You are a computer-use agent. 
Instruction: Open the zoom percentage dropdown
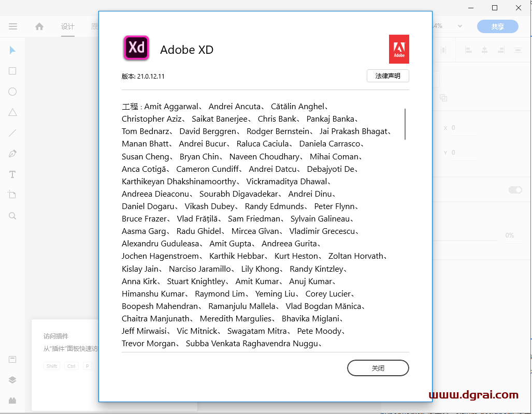459,26
